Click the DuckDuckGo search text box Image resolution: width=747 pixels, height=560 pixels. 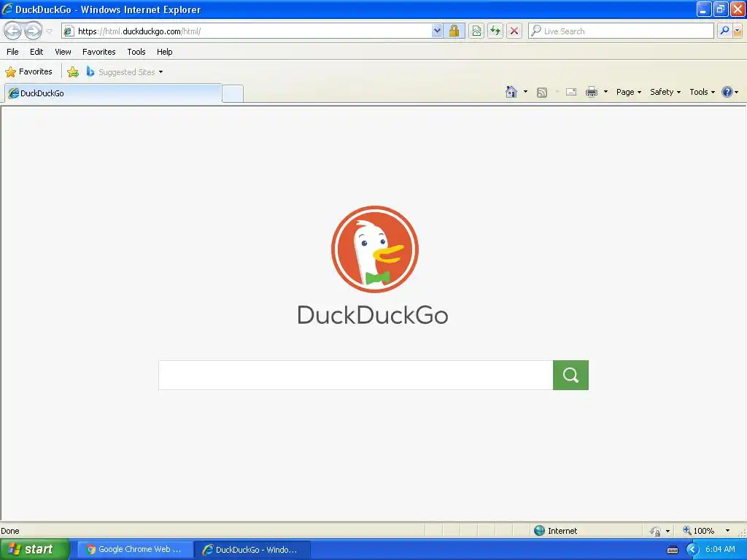pos(355,376)
